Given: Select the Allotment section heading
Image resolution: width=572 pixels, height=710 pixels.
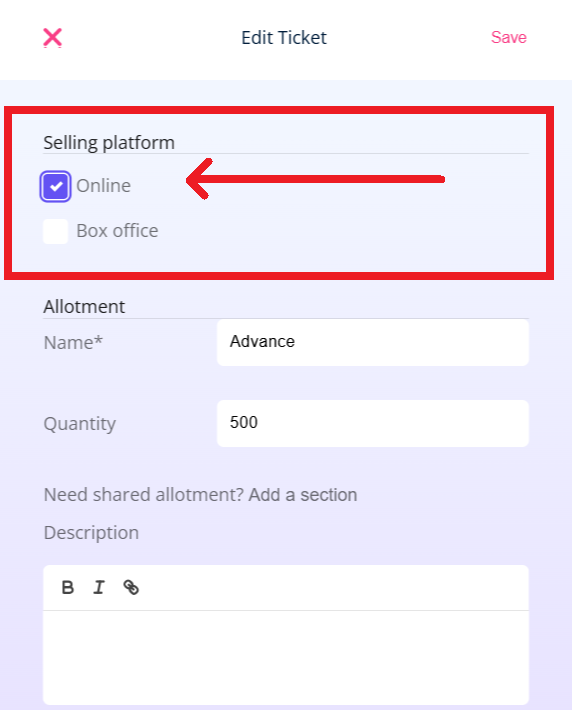Looking at the screenshot, I should click(84, 307).
